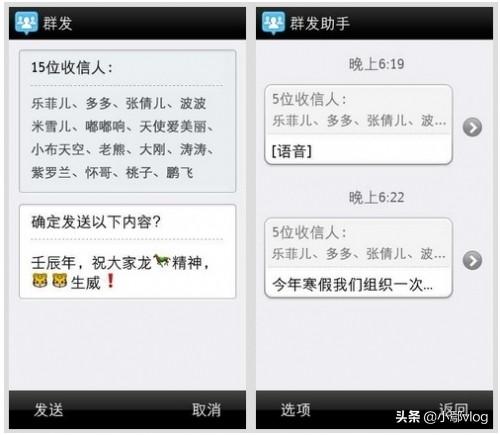Click the horse emoji in the message
The height and width of the screenshot is (435, 500).
(162, 261)
